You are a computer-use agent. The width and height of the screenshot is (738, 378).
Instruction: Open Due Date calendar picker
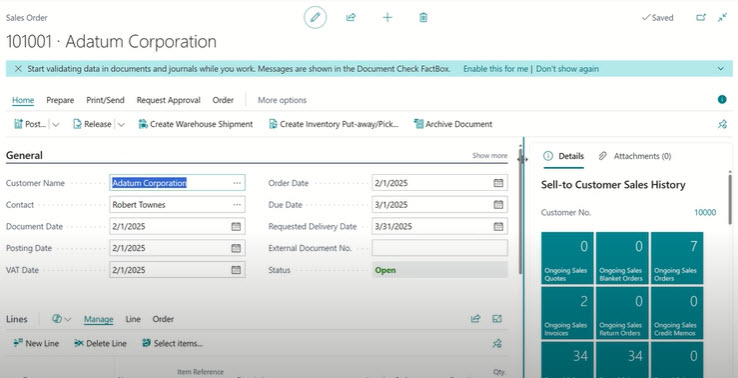coord(498,205)
